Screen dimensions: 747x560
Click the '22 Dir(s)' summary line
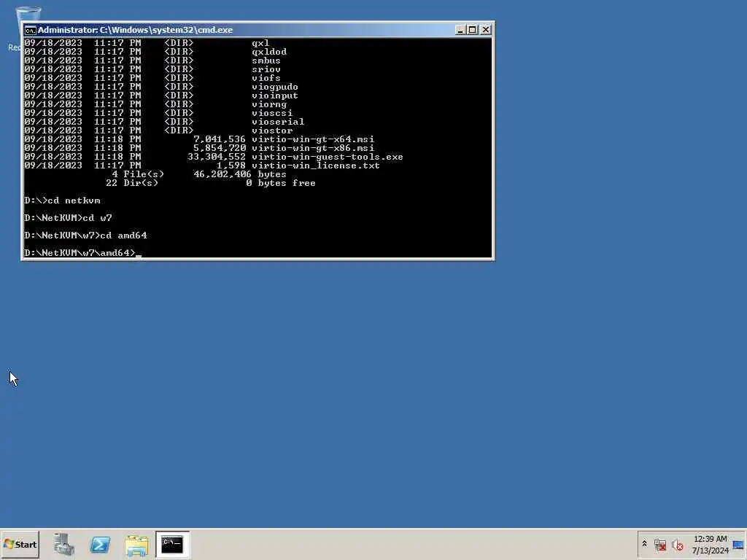coord(211,183)
